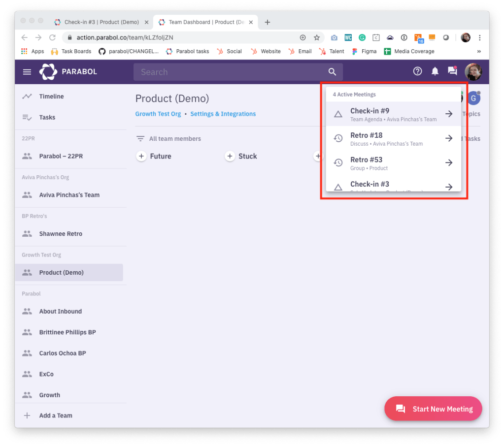Viewport: 504px width, 446px height.
Task: Close the Team Dashboard browser tab
Action: [x=251, y=22]
